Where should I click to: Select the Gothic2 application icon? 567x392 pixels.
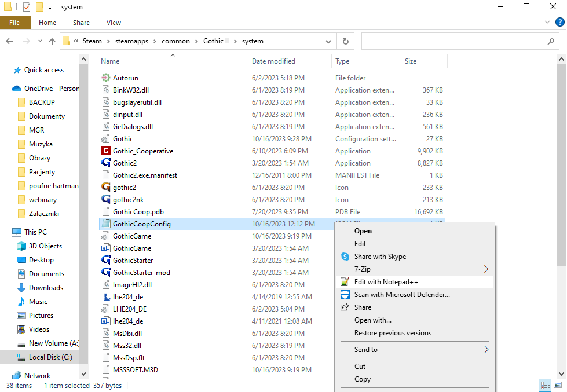tap(105, 163)
